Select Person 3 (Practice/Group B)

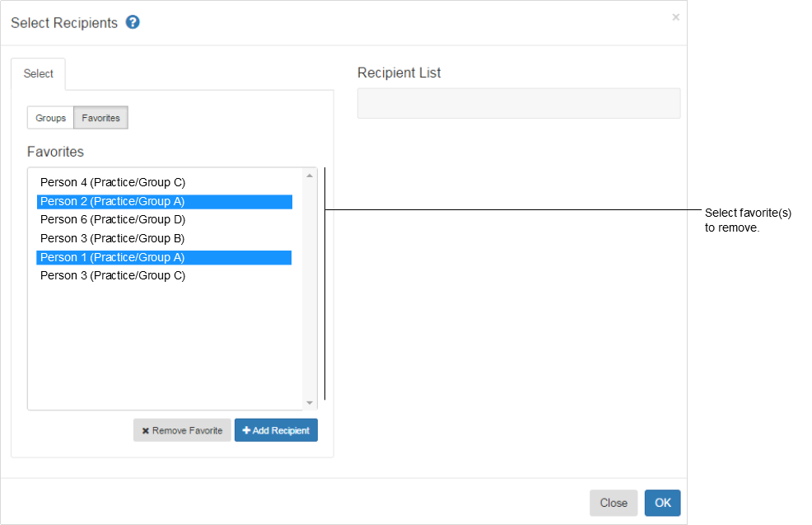click(x=113, y=238)
